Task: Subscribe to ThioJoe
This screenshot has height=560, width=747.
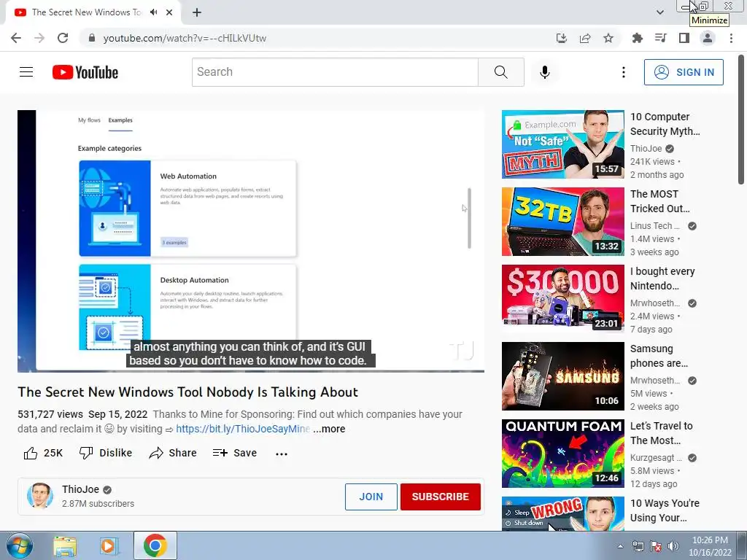Action: 440,497
